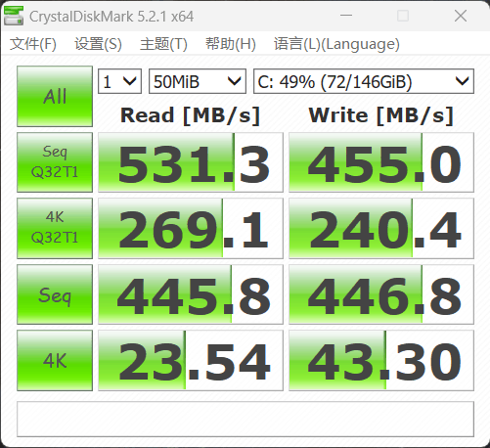Click the 4K Q32T1 write result 240.4
The image size is (490, 448).
pyautogui.click(x=381, y=228)
